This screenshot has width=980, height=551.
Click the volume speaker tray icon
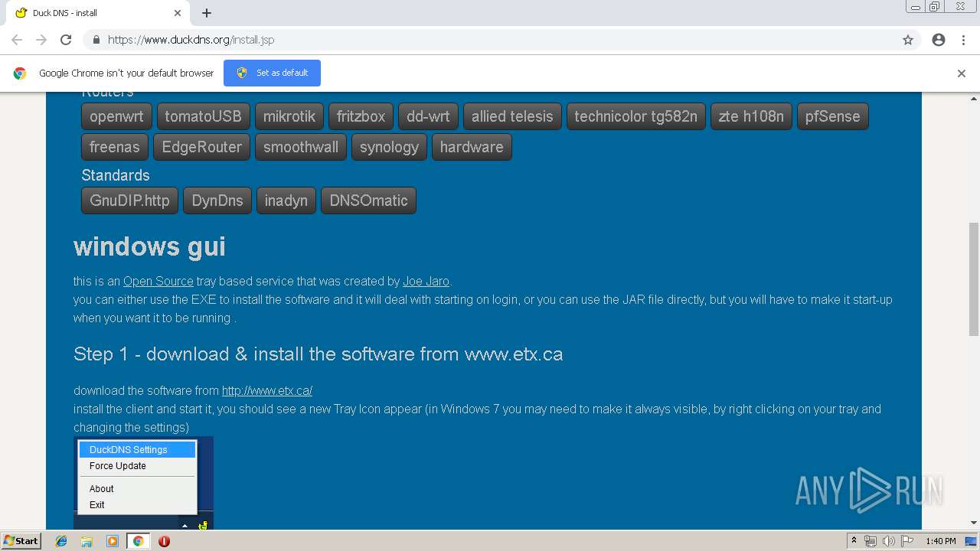889,541
